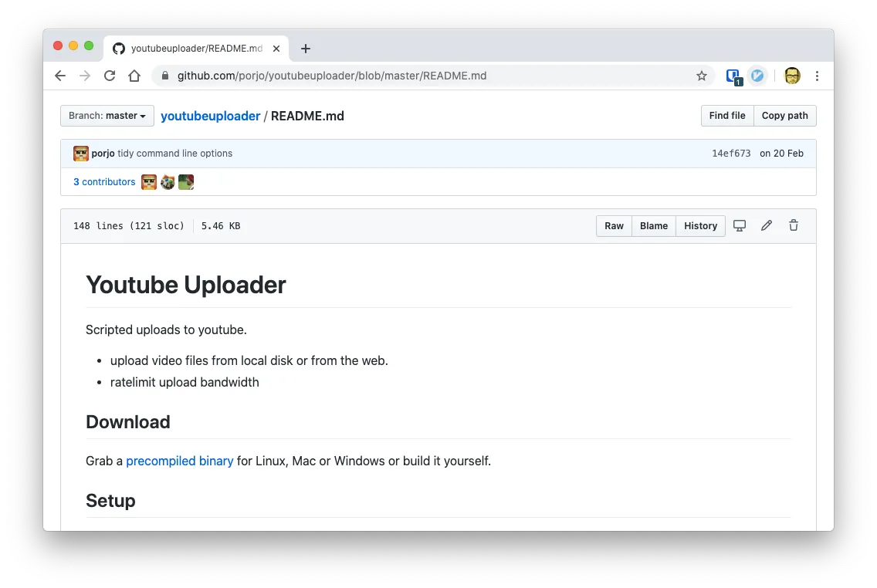Screen dimensions: 877x588
Task: View site info via the lock icon
Action: (x=165, y=76)
